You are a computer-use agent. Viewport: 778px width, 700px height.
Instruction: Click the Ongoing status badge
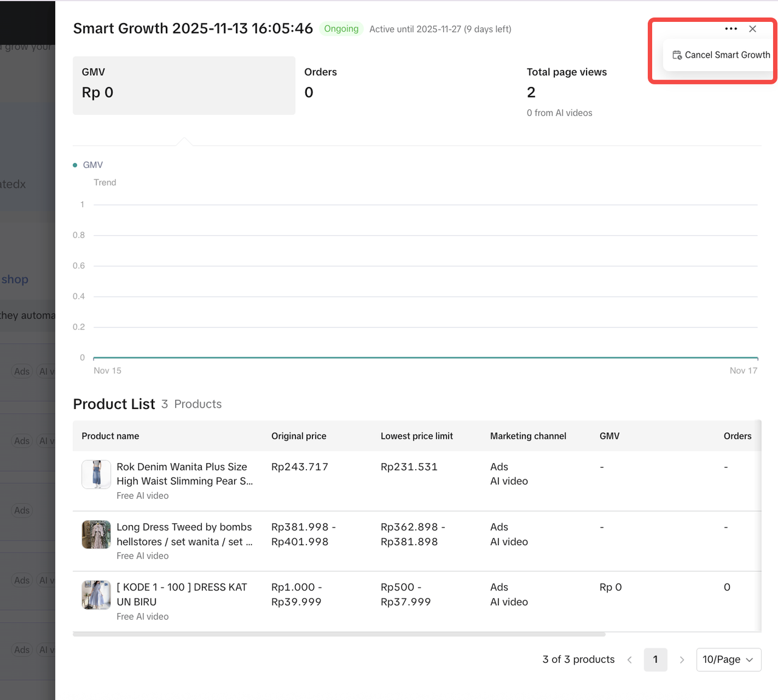click(341, 29)
